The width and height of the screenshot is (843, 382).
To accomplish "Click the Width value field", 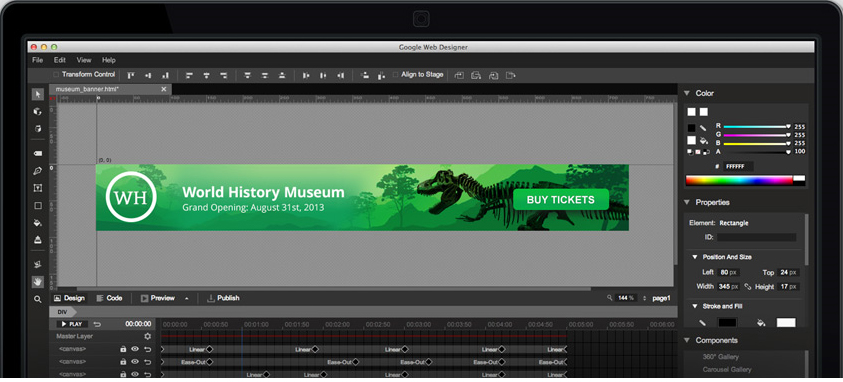I will [x=728, y=287].
